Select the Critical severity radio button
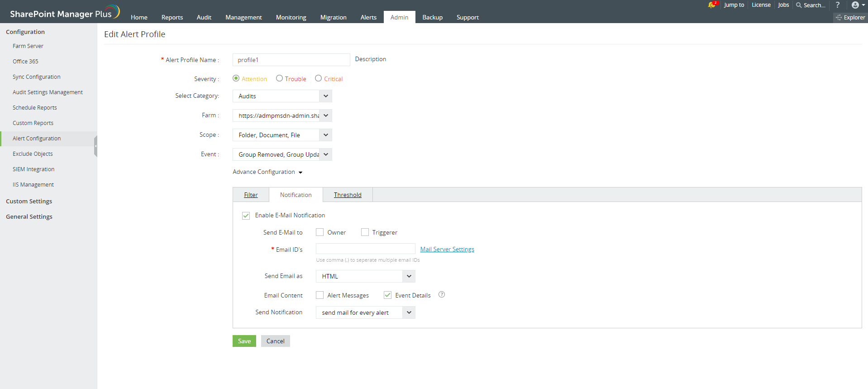Screen dimensions: 868x389 coord(319,78)
